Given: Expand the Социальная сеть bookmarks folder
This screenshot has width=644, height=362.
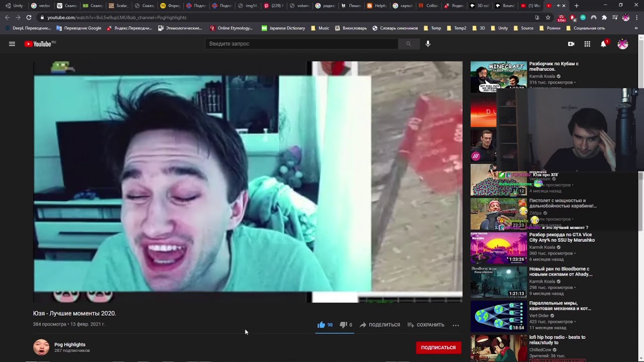Looking at the screenshot, I should point(585,28).
